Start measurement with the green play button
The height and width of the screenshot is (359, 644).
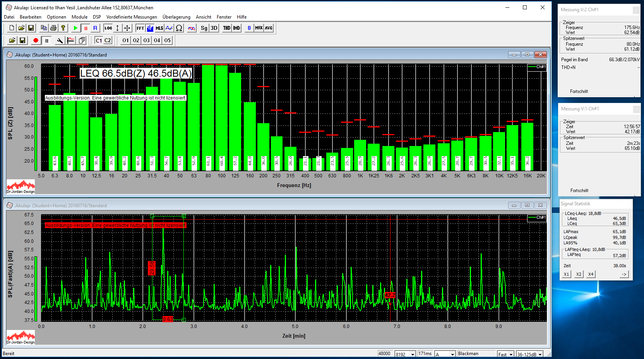point(75,28)
